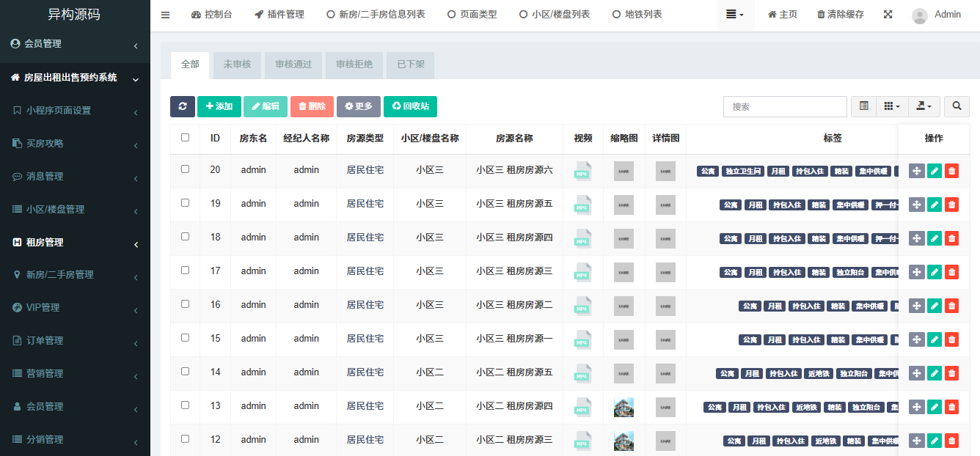Open the export dropdown next to search

(x=924, y=106)
